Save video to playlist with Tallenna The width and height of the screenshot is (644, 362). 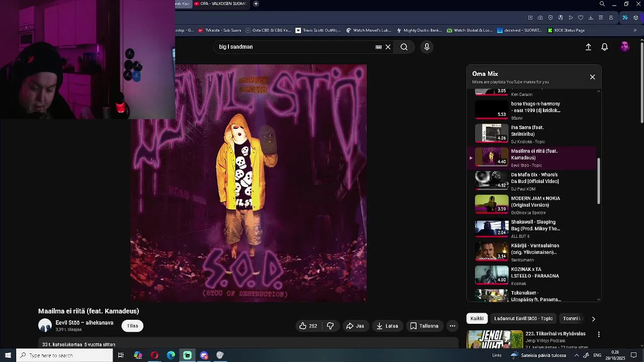[424, 326]
